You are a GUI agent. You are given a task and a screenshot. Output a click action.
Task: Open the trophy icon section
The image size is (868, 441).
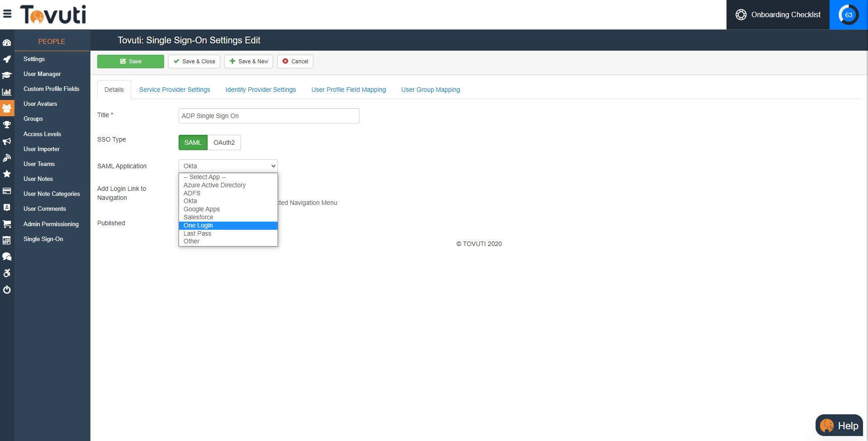point(7,125)
